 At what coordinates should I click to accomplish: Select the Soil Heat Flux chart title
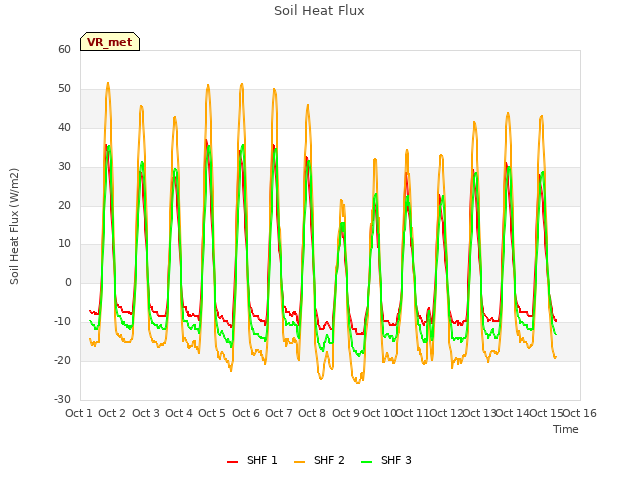coord(319,11)
